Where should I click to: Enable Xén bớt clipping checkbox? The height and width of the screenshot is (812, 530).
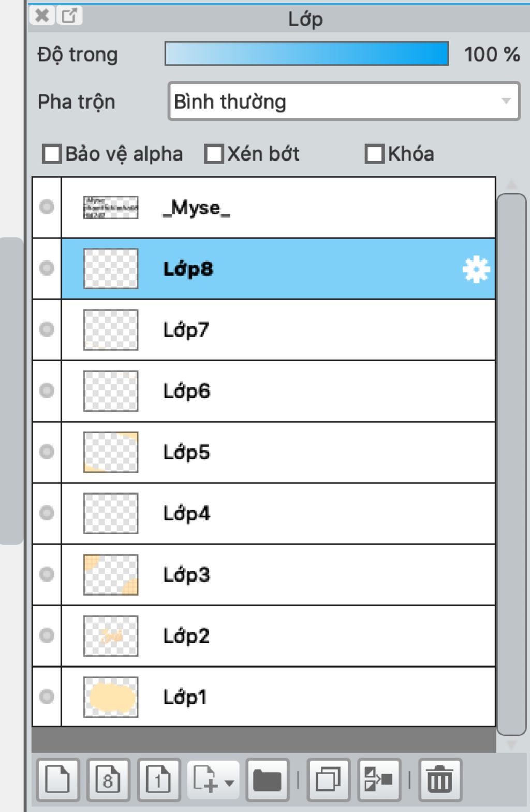click(214, 154)
